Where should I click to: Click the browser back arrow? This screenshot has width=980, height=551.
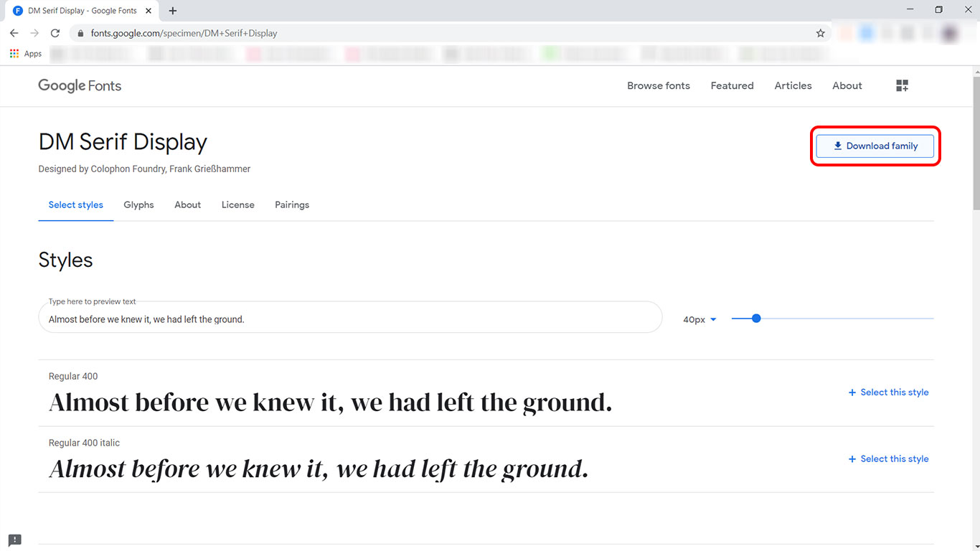point(14,33)
